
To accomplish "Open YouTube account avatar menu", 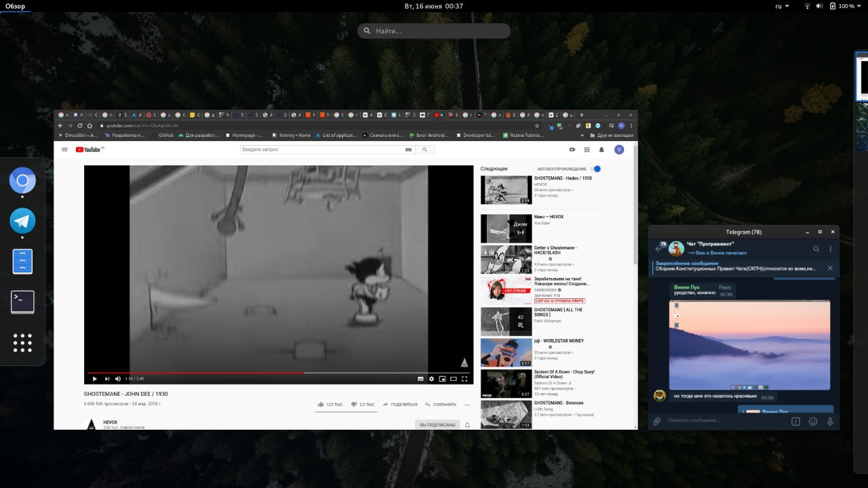I will [619, 149].
